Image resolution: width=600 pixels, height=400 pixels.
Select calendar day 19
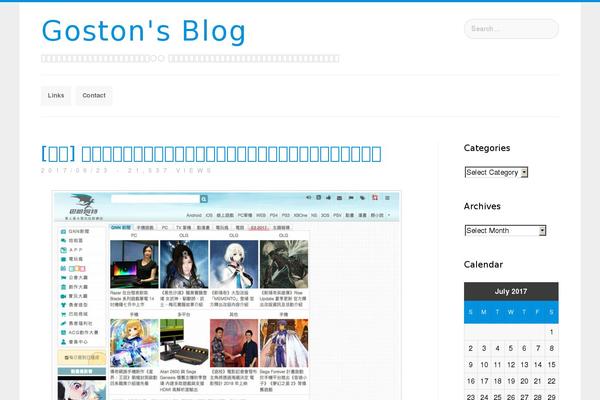511,381
